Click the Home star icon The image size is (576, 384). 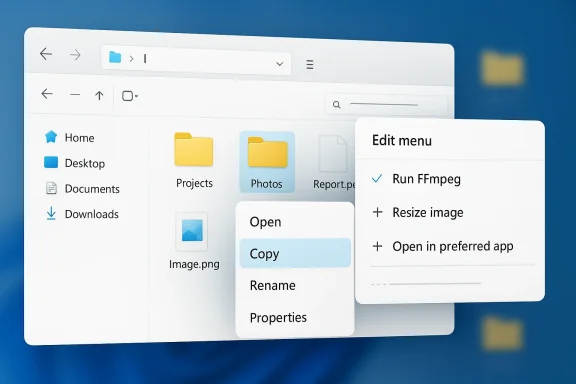coord(51,137)
